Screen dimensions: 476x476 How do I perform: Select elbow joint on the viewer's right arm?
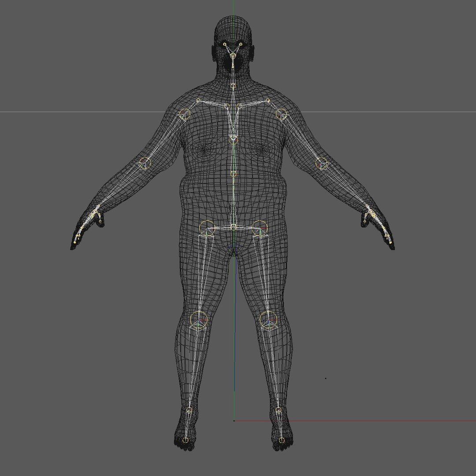(321, 164)
